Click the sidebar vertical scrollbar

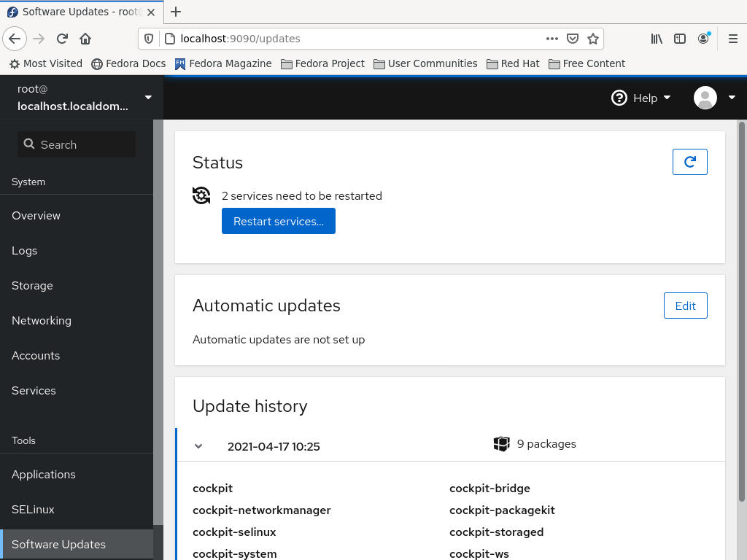[x=158, y=322]
